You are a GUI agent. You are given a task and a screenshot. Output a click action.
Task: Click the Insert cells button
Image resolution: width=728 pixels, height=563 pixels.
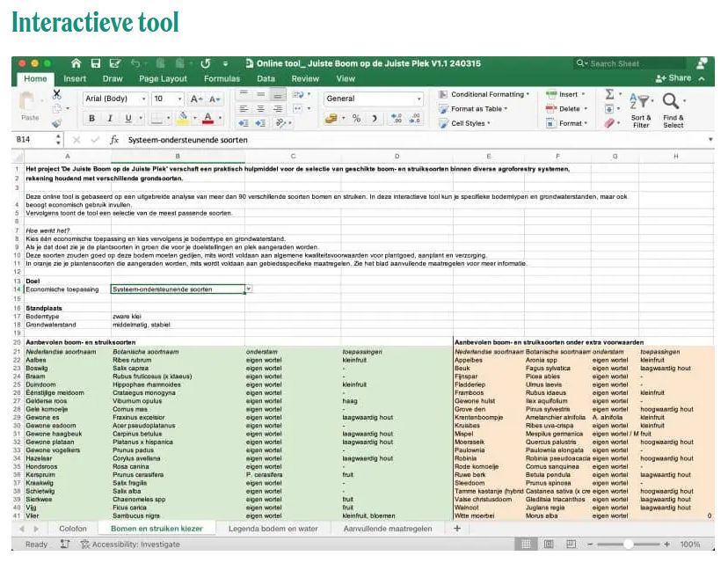(x=565, y=94)
